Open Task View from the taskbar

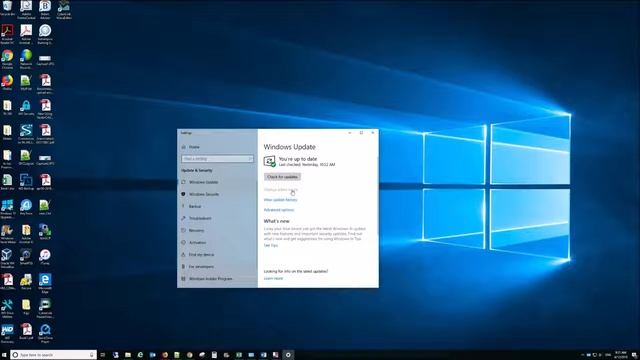coord(103,355)
